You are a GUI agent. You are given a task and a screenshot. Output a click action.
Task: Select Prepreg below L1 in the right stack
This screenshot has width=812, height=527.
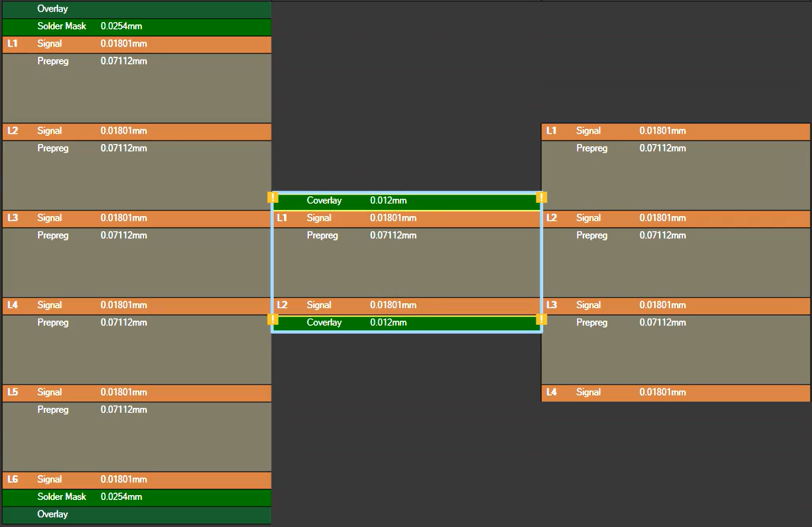pos(676,175)
